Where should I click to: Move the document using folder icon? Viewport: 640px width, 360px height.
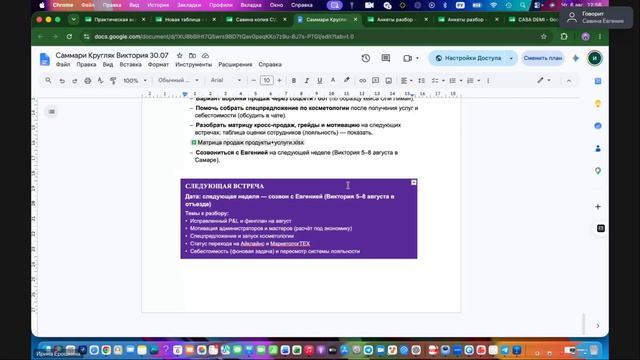[192, 55]
